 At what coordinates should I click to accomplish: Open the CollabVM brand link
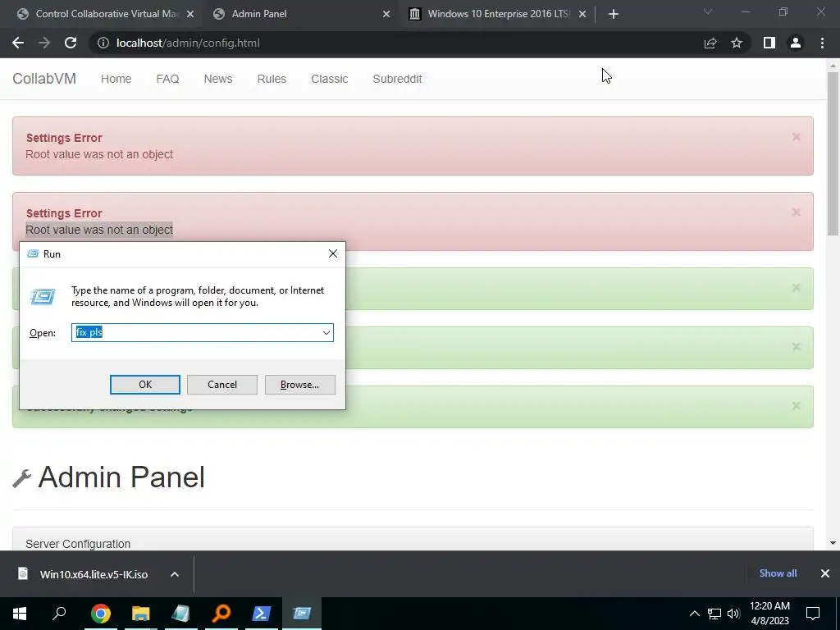pyautogui.click(x=44, y=78)
